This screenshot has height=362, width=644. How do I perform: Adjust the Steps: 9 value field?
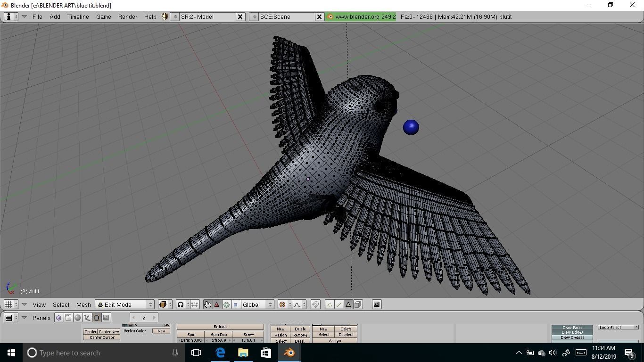click(219, 340)
